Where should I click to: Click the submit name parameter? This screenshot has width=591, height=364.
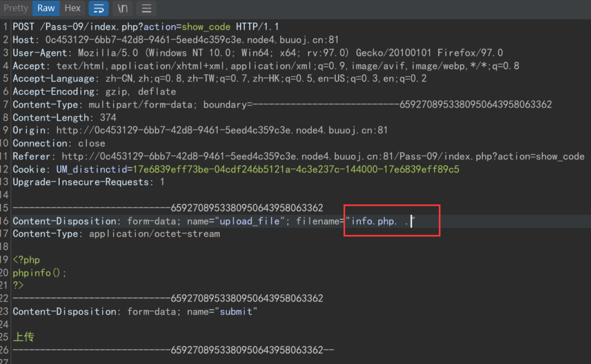point(236,311)
